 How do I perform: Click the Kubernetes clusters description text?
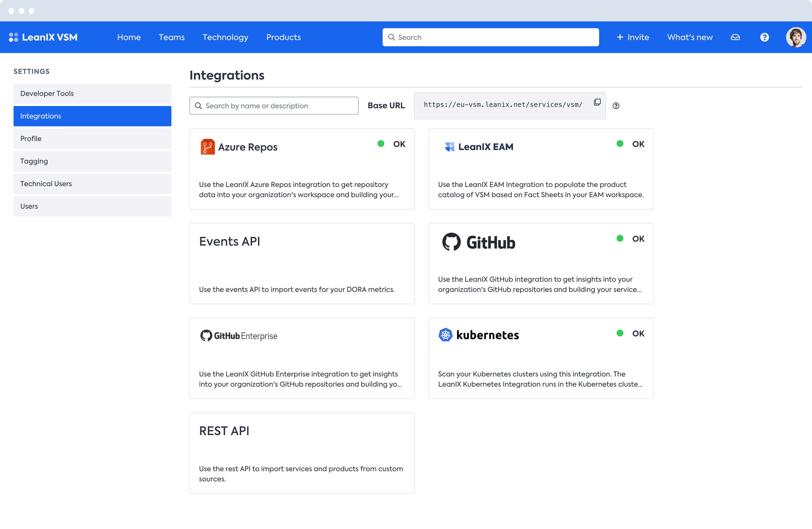tap(540, 379)
